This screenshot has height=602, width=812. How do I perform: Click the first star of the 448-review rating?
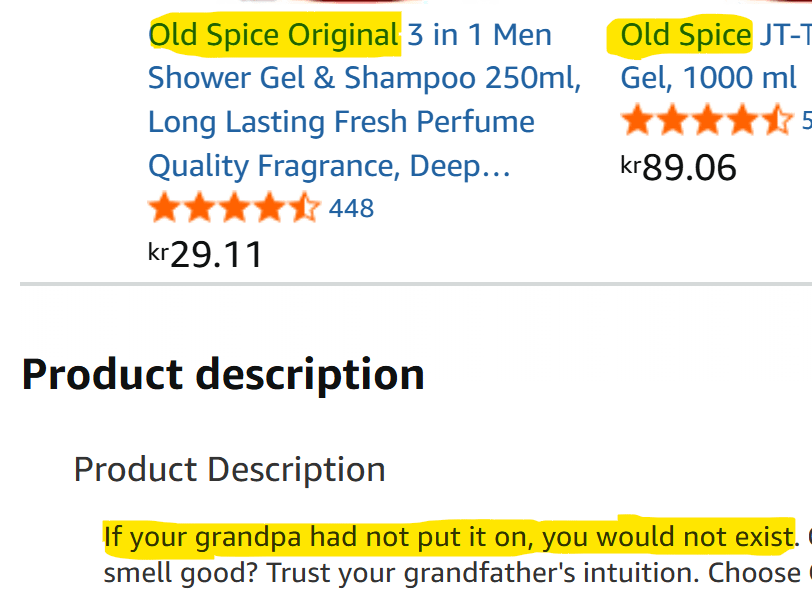(165, 208)
